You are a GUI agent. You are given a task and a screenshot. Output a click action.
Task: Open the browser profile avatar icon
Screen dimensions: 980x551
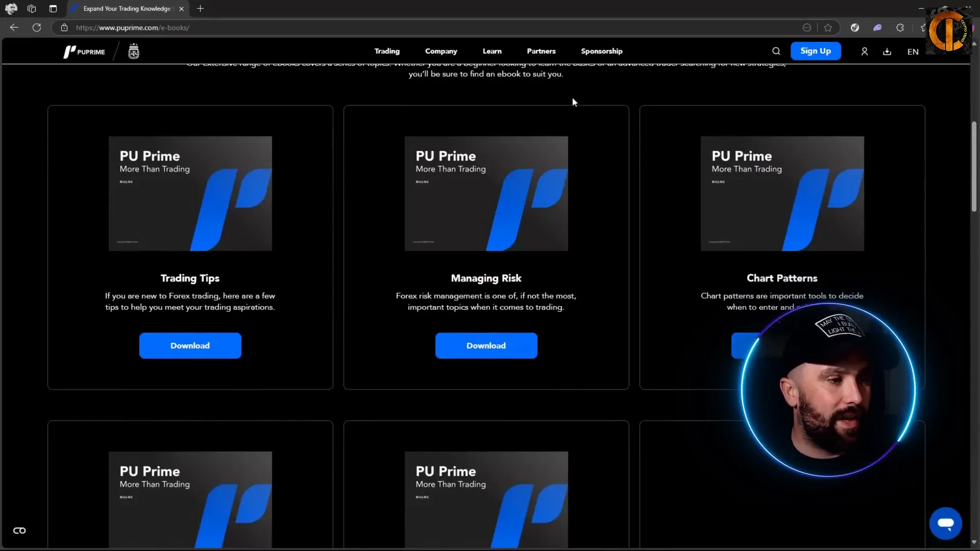pyautogui.click(x=11, y=9)
